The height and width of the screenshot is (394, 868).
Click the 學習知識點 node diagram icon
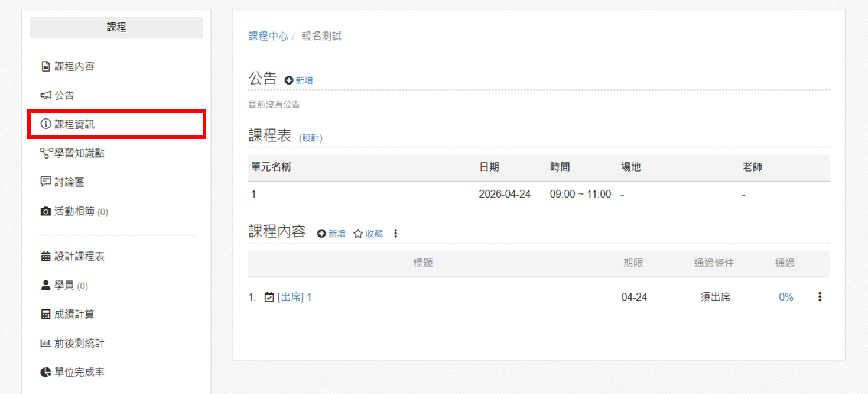[46, 153]
